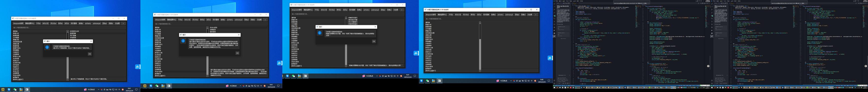Click category list scroll-down arrow in popup-free window
The width and height of the screenshot is (868, 92).
[480, 71]
